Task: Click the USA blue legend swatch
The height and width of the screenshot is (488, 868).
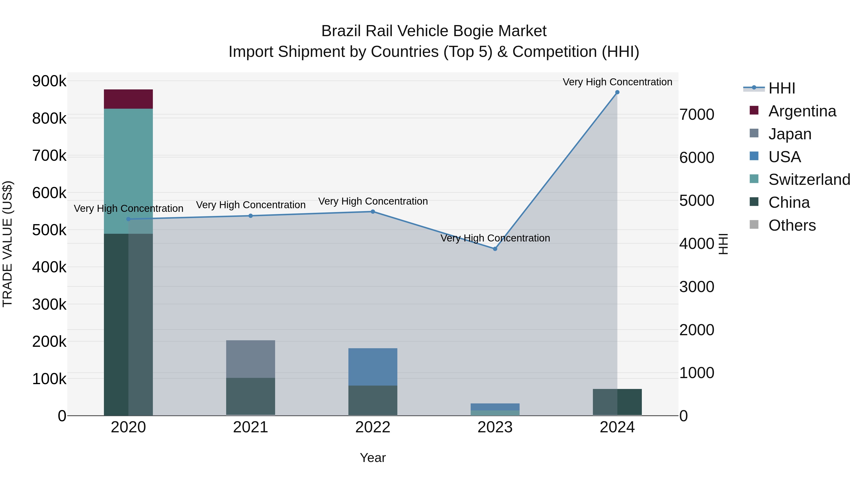Action: (x=754, y=156)
